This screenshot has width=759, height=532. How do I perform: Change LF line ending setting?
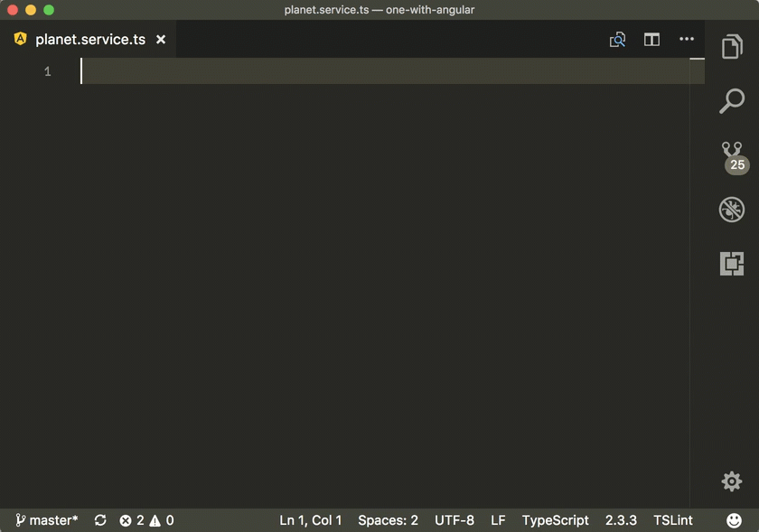(498, 519)
